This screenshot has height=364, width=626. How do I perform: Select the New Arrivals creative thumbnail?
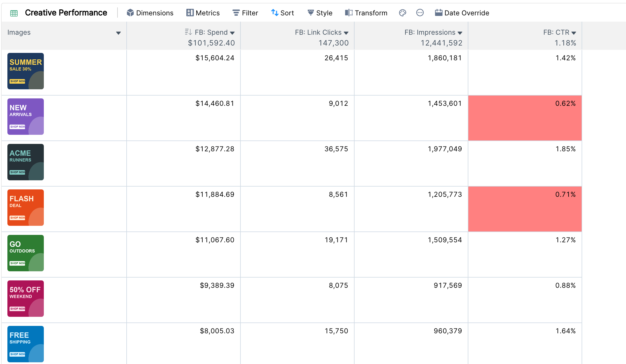pos(26,117)
